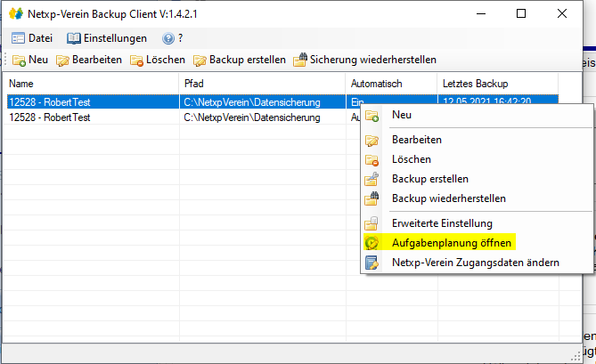Click the Neu folder icon in toolbar
596x364 pixels.
[x=19, y=61]
